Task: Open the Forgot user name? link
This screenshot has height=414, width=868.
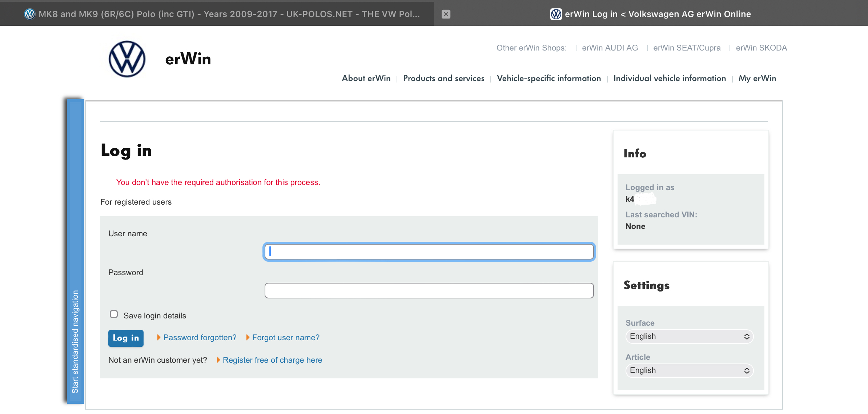Action: 286,338
